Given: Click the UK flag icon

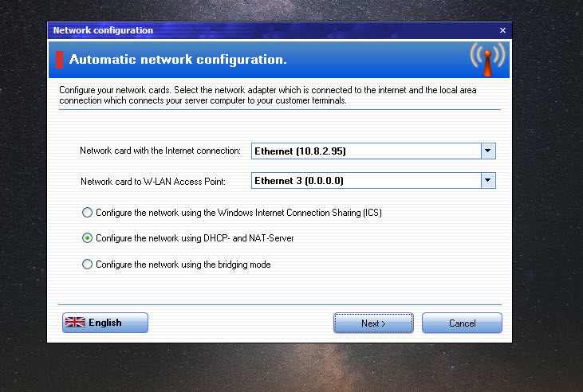Looking at the screenshot, I should tap(75, 322).
